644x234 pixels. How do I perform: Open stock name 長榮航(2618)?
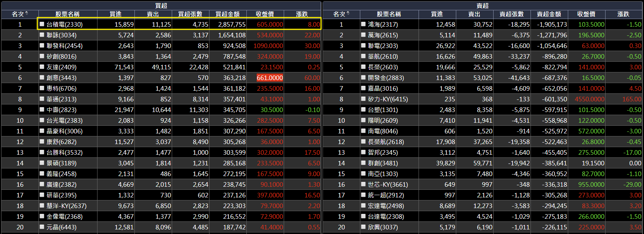[x=386, y=142]
